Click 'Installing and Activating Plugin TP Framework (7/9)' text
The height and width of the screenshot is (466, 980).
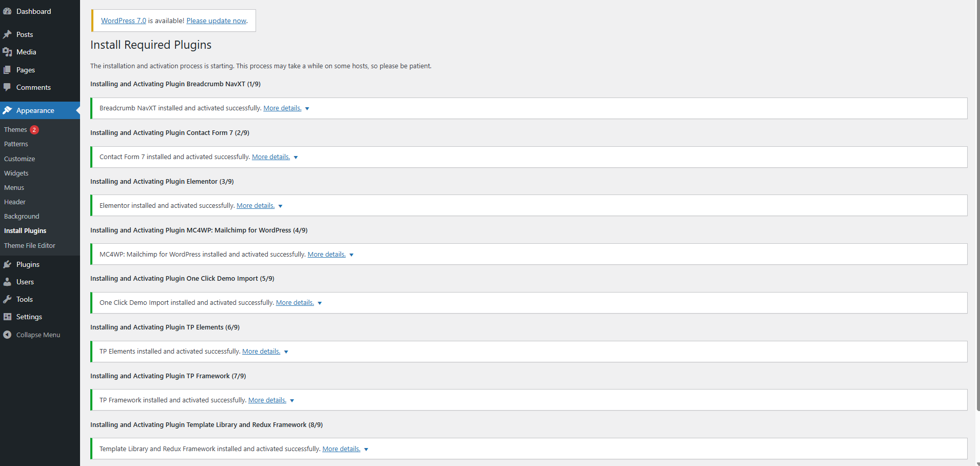pos(168,376)
